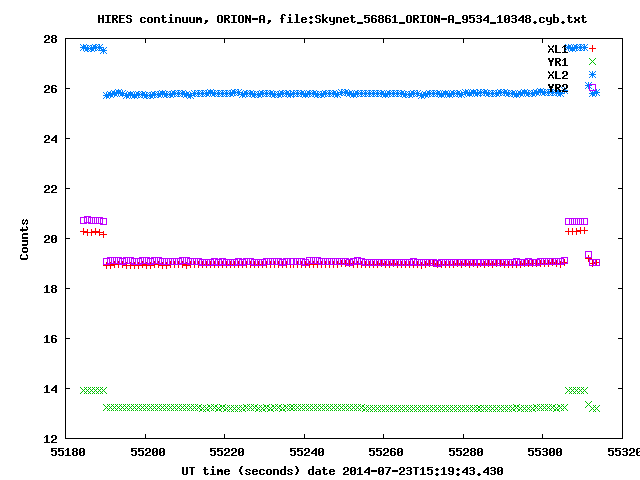Click y-axis tick label 12

point(51,439)
